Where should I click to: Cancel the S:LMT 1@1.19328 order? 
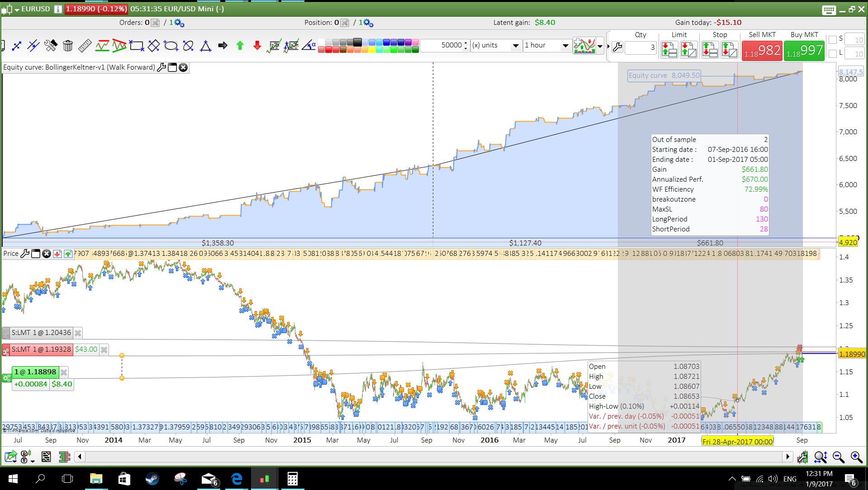click(104, 349)
